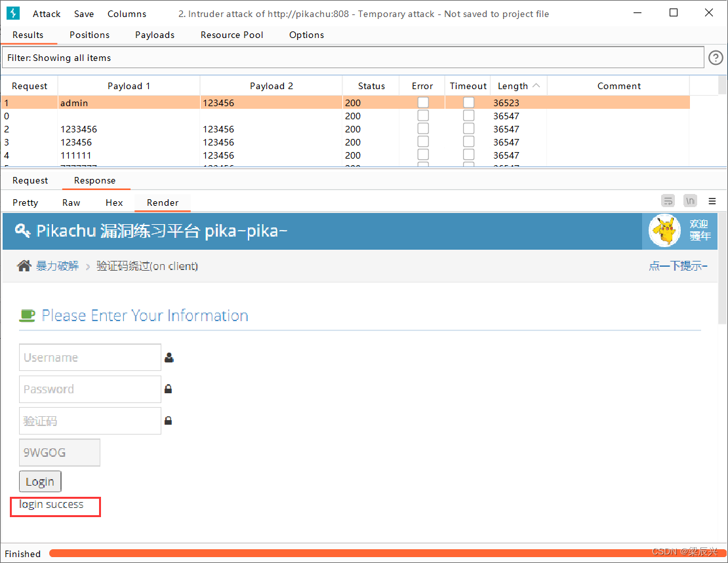This screenshot has width=728, height=563.
Task: Click the Error column header
Action: pos(422,86)
